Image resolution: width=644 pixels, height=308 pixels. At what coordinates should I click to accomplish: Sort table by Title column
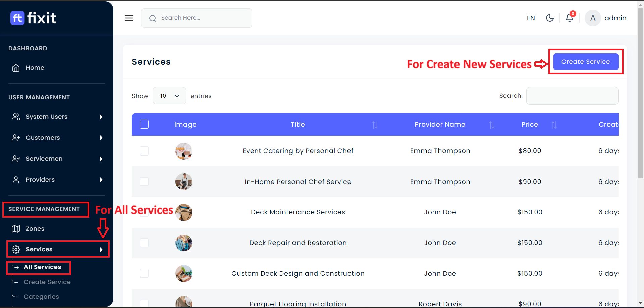click(x=375, y=125)
